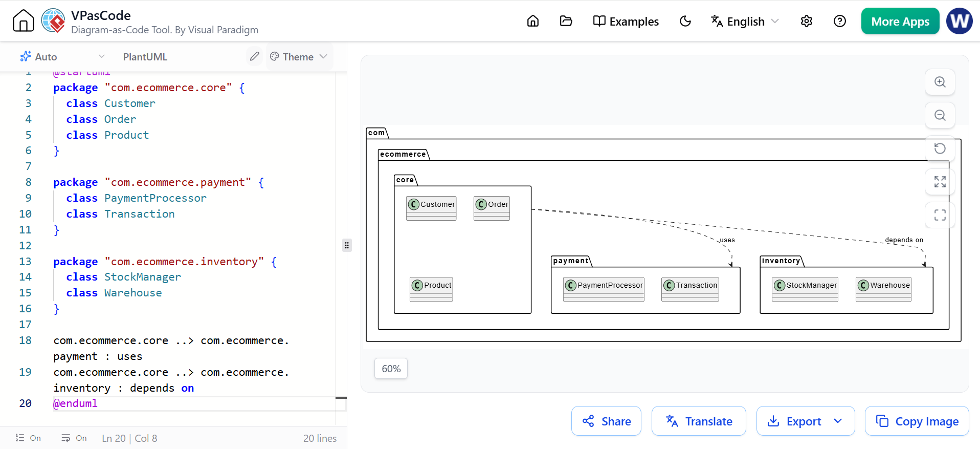Click the PaymentProcessor class box

click(604, 289)
